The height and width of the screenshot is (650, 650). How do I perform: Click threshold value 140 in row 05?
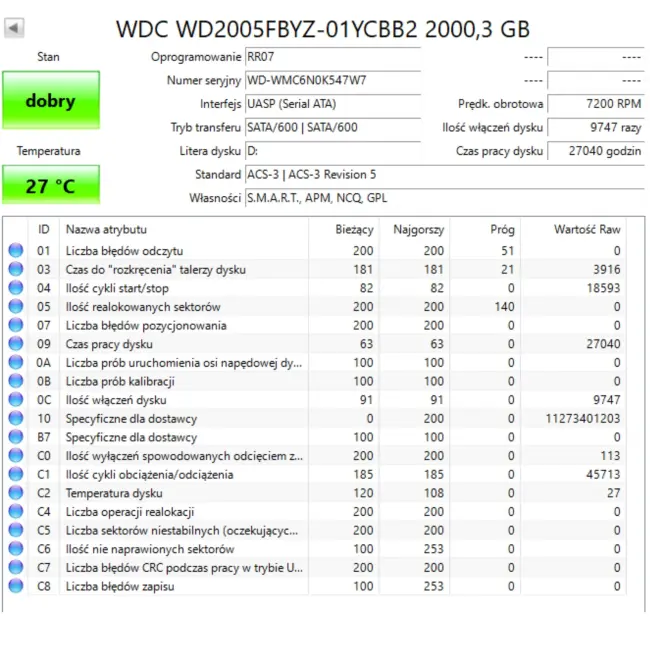click(504, 307)
